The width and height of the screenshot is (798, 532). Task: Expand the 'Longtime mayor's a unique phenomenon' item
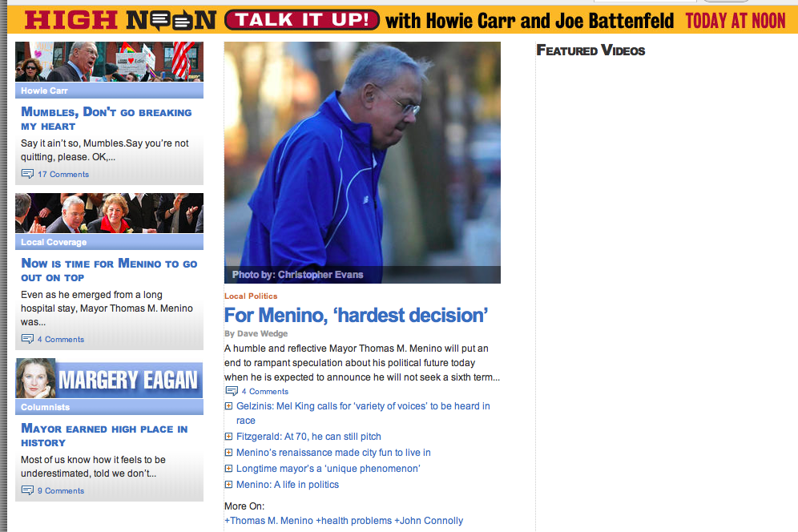pos(229,469)
